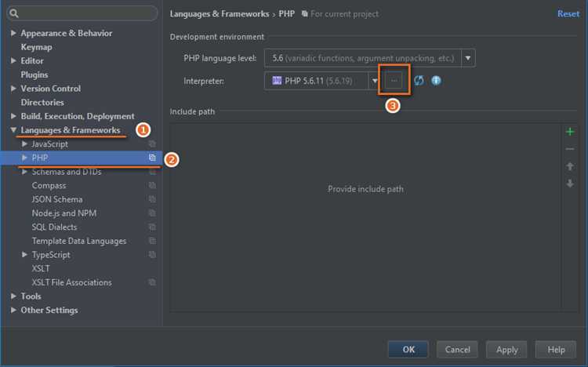The image size is (588, 367).
Task: Click the PHP icon in interpreter field
Action: (277, 80)
